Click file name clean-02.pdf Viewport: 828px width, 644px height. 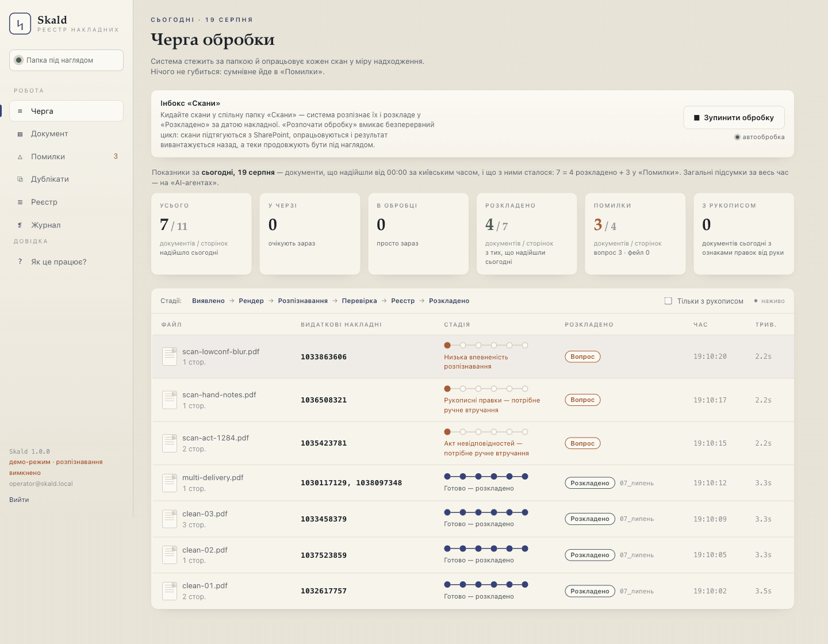(x=205, y=550)
